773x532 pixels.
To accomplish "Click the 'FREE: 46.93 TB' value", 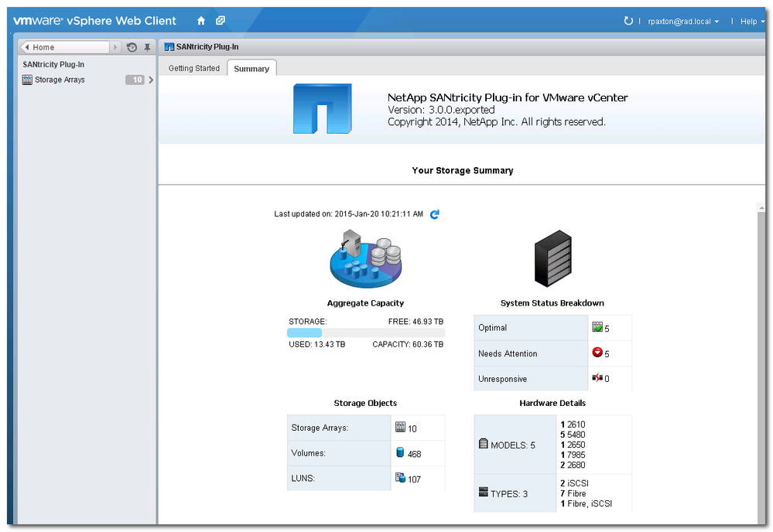I will pyautogui.click(x=416, y=322).
